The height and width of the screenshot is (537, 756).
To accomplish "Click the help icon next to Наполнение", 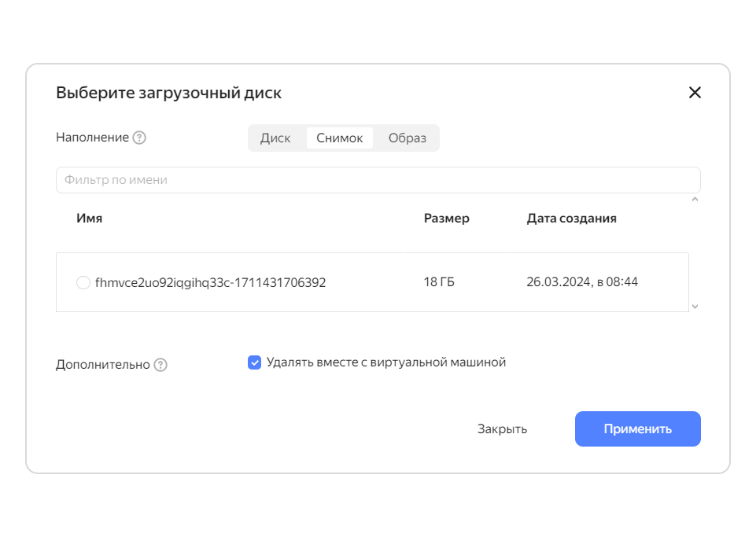I will [x=139, y=138].
